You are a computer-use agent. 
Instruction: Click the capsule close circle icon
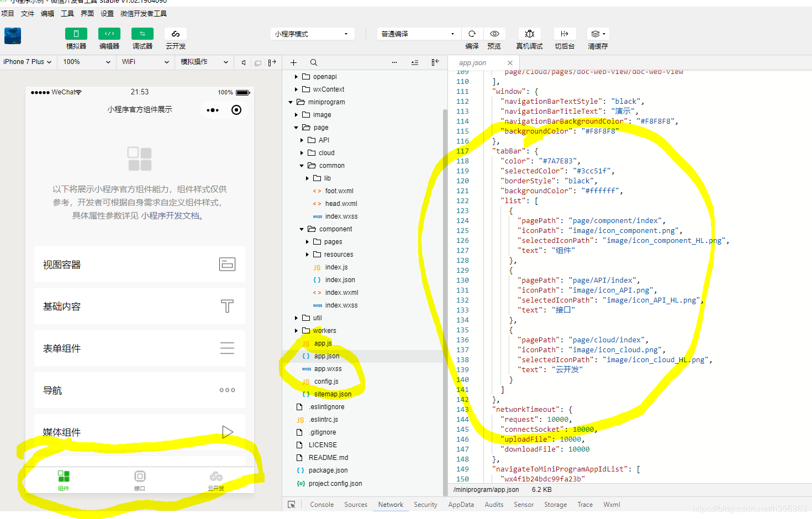[236, 110]
